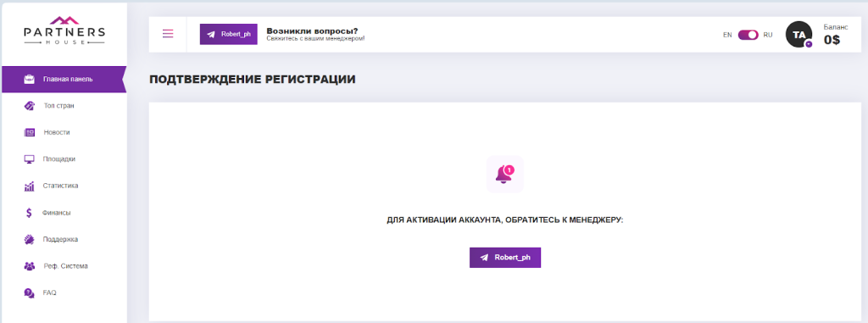This screenshot has height=323, width=868.
Task: Toggle the EN/RU language switch
Action: (748, 35)
